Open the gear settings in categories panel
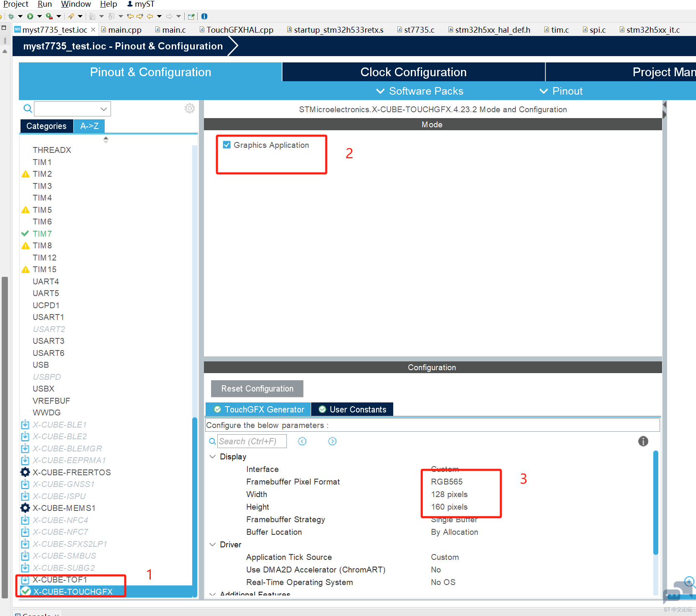 click(x=190, y=108)
